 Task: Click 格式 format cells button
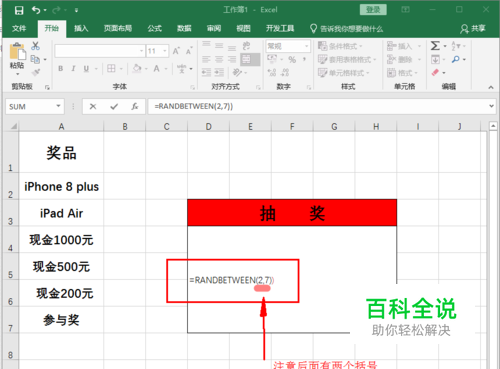coord(402,73)
